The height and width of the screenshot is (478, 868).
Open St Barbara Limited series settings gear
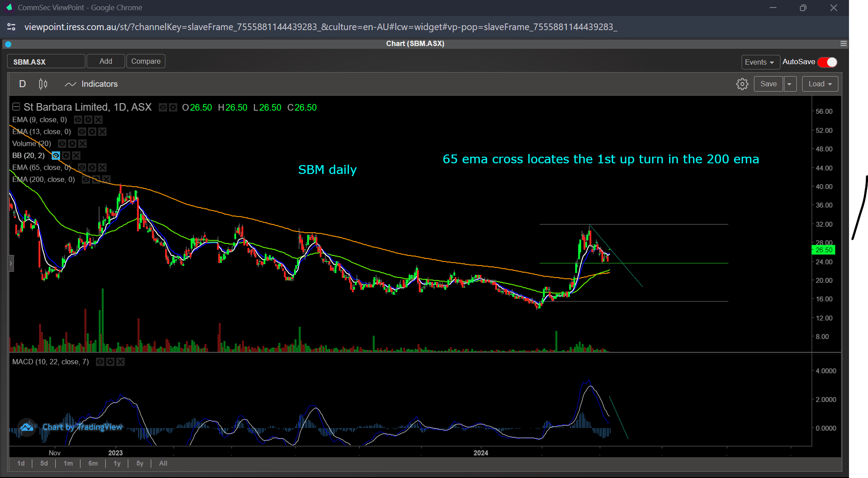[x=173, y=108]
